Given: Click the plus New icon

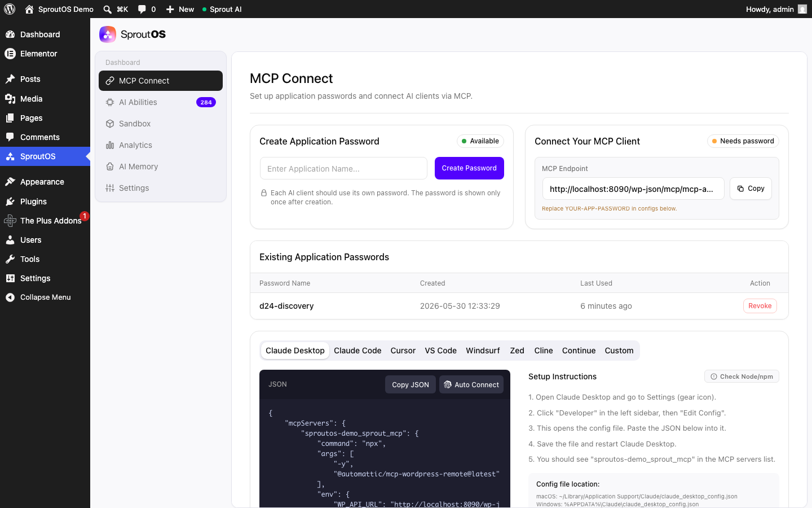Looking at the screenshot, I should (170, 9).
